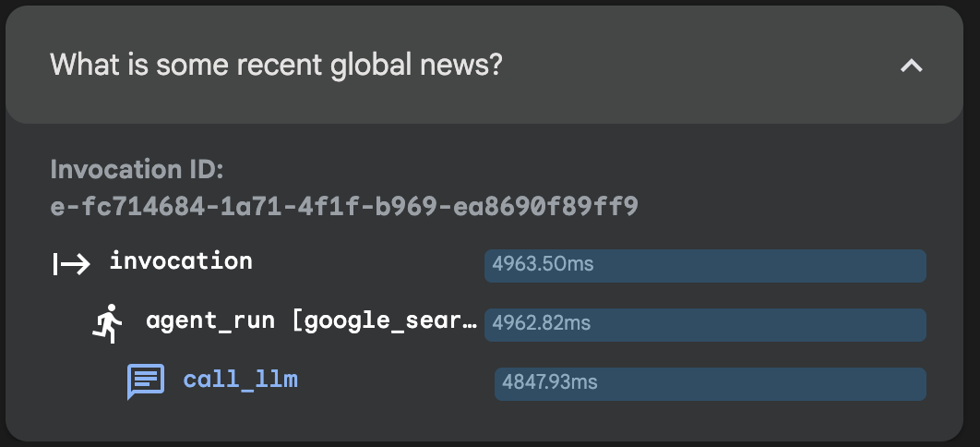Click the agent_run timeline bar
The height and width of the screenshot is (447, 980).
coord(705,324)
